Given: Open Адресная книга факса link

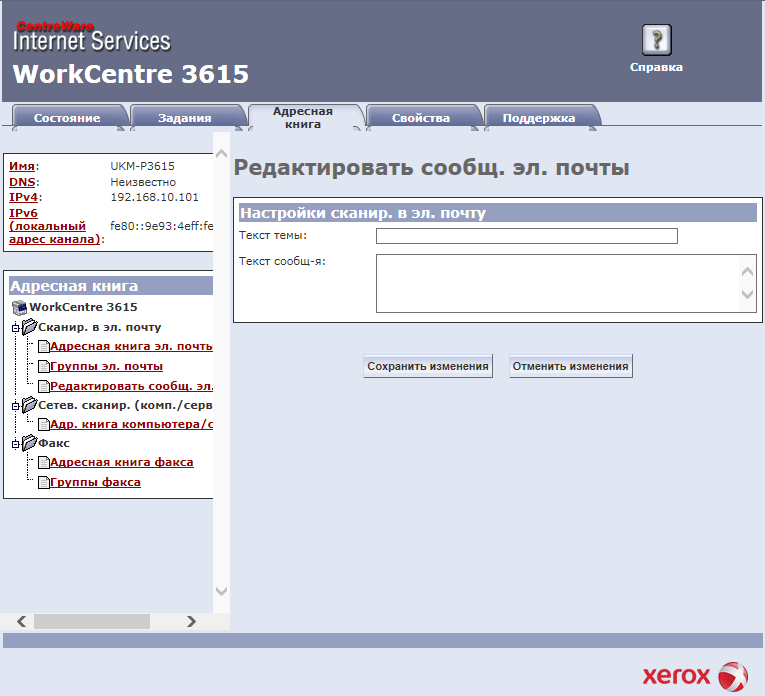Looking at the screenshot, I should pyautogui.click(x=121, y=462).
